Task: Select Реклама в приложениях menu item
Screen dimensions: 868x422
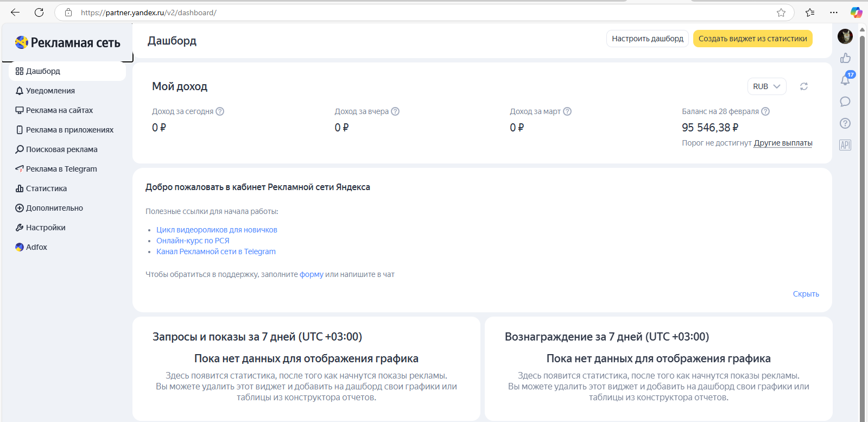Action: (x=67, y=130)
